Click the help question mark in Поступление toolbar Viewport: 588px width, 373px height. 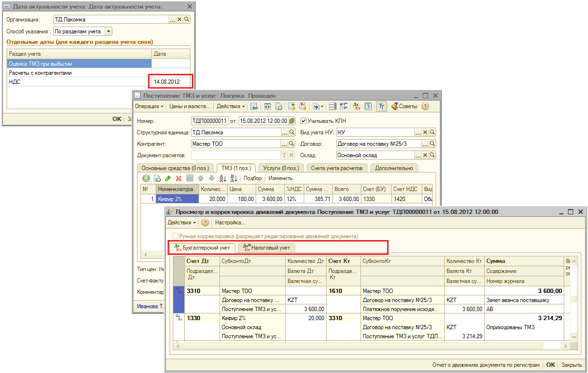point(425,106)
